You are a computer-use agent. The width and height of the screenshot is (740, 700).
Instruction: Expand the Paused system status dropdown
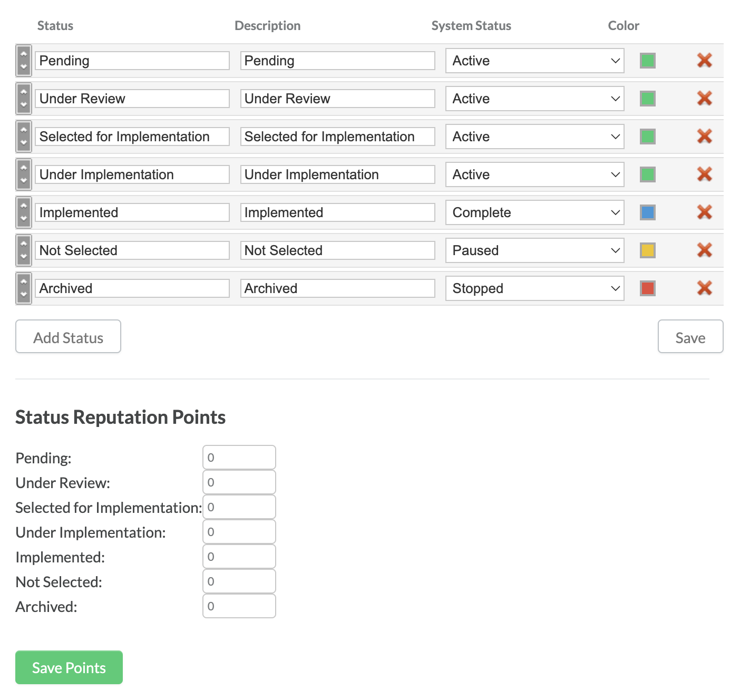tap(534, 250)
